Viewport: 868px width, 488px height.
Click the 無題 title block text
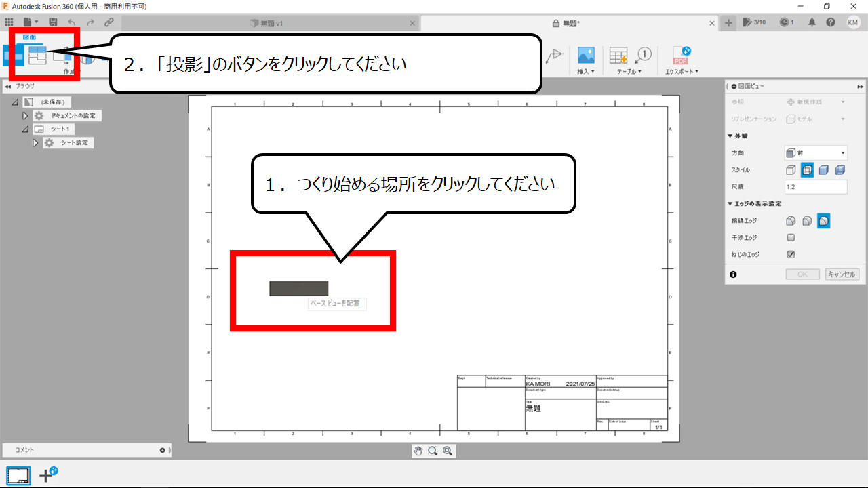click(x=533, y=409)
